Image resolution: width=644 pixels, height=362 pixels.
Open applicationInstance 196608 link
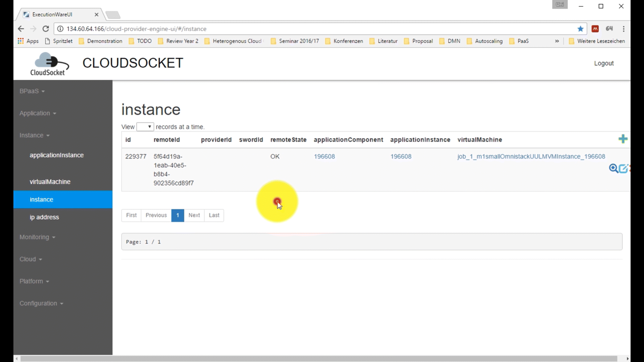401,156
